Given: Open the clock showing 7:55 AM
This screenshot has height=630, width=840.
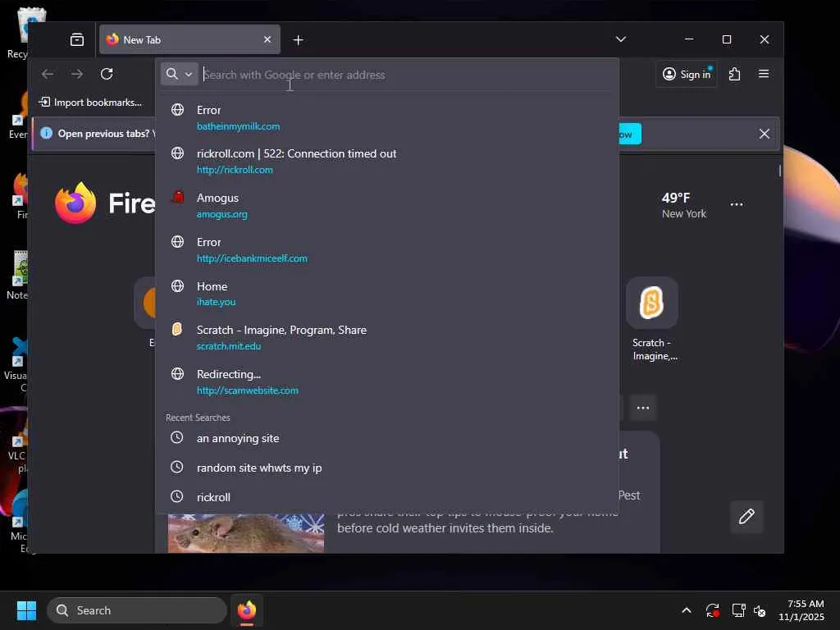Looking at the screenshot, I should (x=801, y=610).
